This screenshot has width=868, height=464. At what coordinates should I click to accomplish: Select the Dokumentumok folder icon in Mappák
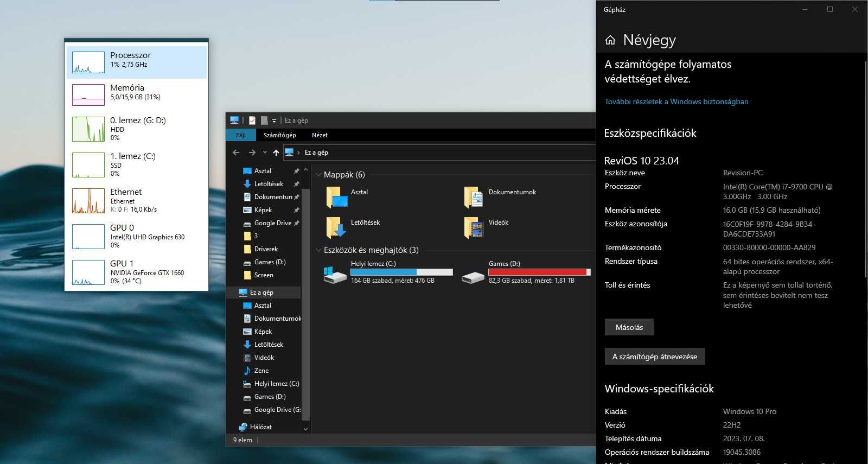coord(474,197)
